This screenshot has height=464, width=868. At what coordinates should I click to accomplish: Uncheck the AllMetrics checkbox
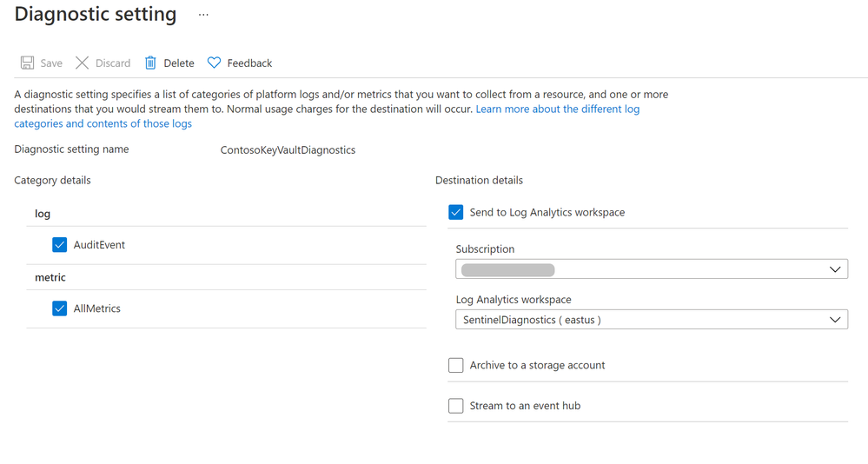point(59,308)
